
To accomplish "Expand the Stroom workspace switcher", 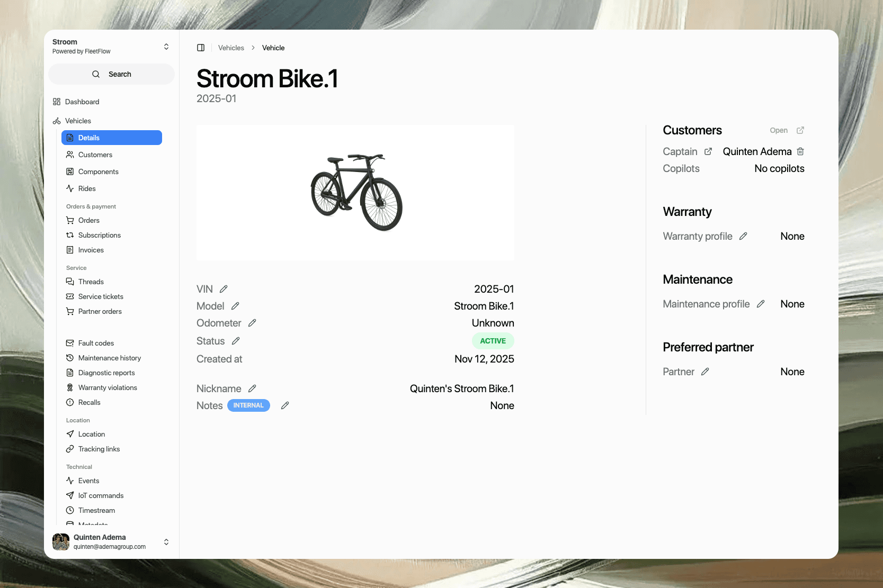I will coord(166,47).
